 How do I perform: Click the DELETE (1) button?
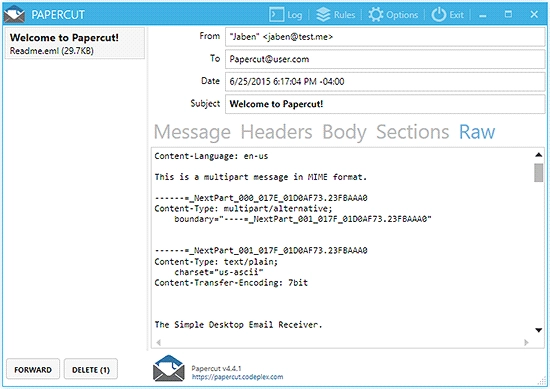tap(91, 369)
